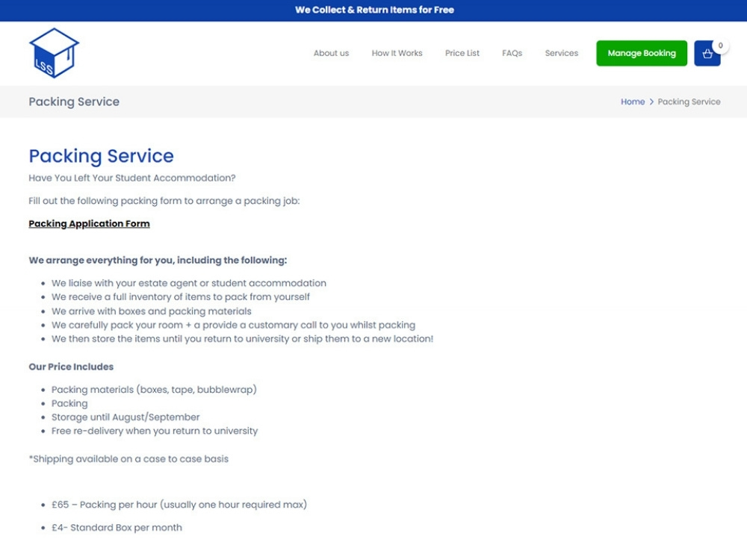
Task: Click the 'Our Price Includes' heading
Action: point(71,367)
